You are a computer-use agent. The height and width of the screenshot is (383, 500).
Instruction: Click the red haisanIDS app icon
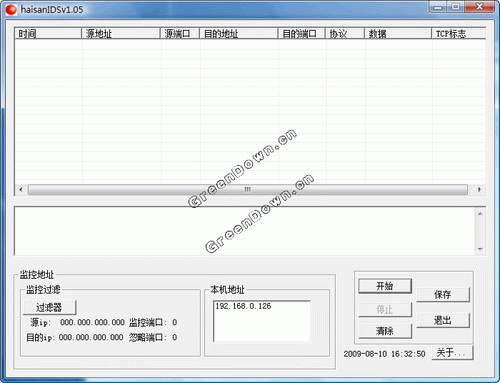11,10
